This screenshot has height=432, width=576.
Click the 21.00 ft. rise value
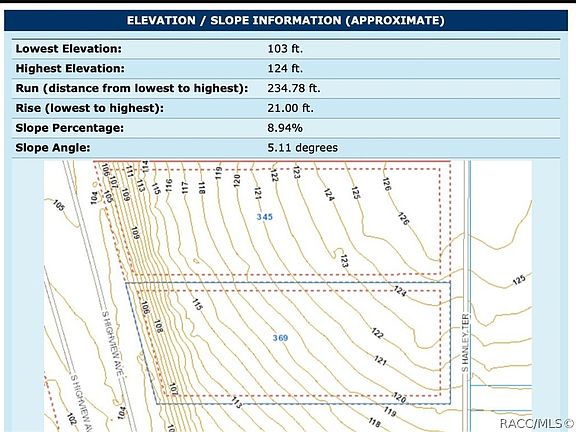click(x=291, y=108)
